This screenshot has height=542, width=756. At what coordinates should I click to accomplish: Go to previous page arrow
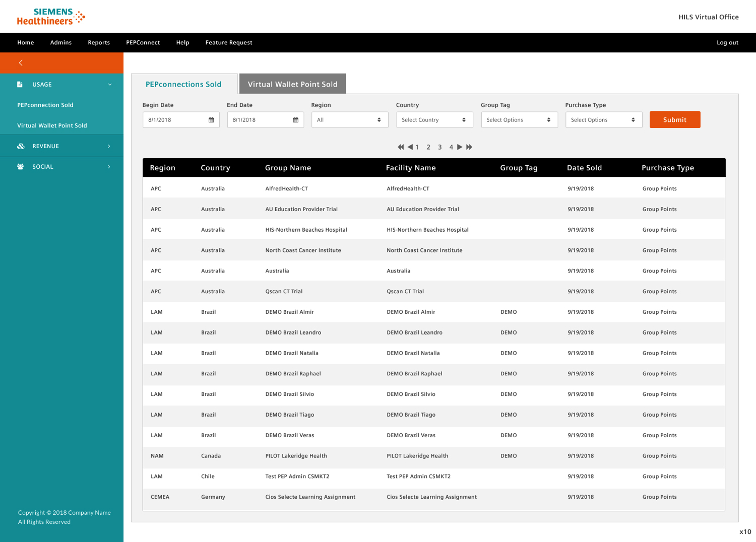tap(410, 147)
